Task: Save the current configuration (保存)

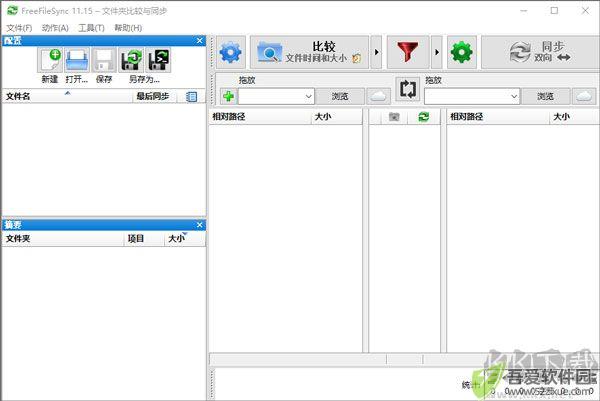Action: tap(104, 60)
